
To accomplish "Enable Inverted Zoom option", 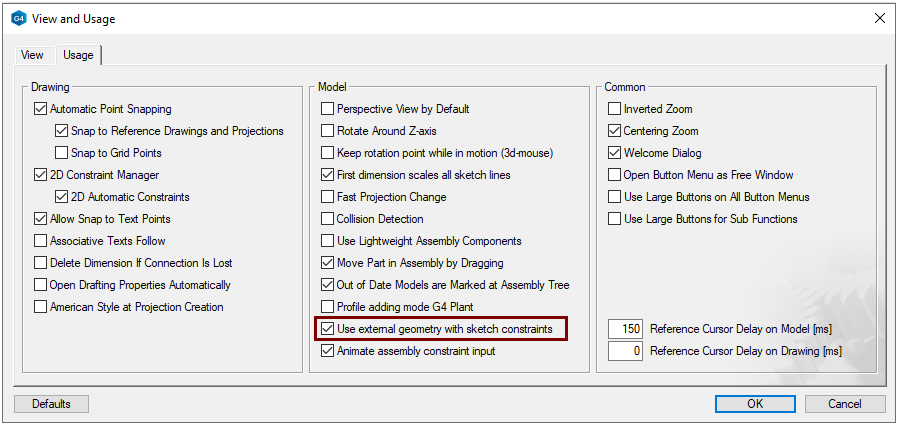I will [x=615, y=109].
